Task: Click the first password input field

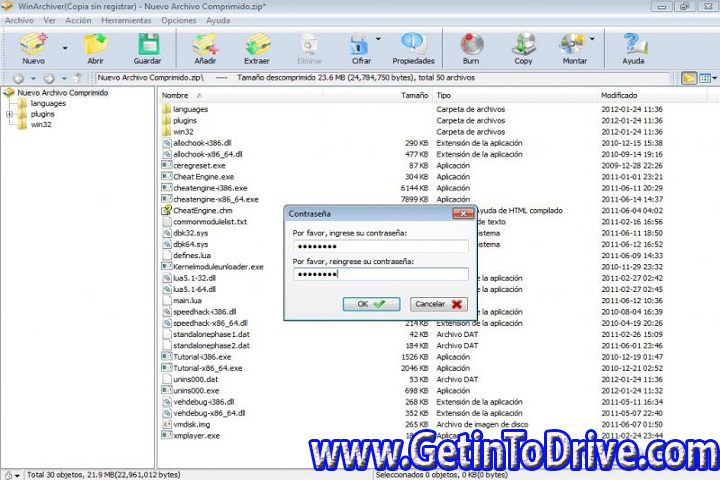Action: click(381, 246)
